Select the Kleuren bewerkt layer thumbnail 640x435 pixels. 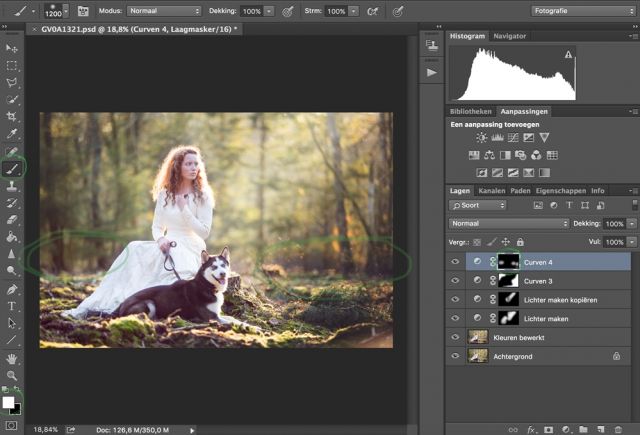click(x=478, y=337)
